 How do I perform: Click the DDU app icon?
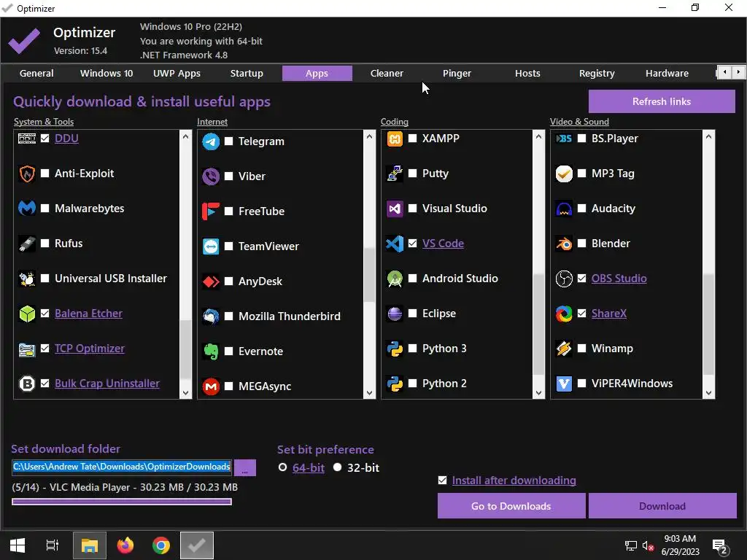coord(27,139)
